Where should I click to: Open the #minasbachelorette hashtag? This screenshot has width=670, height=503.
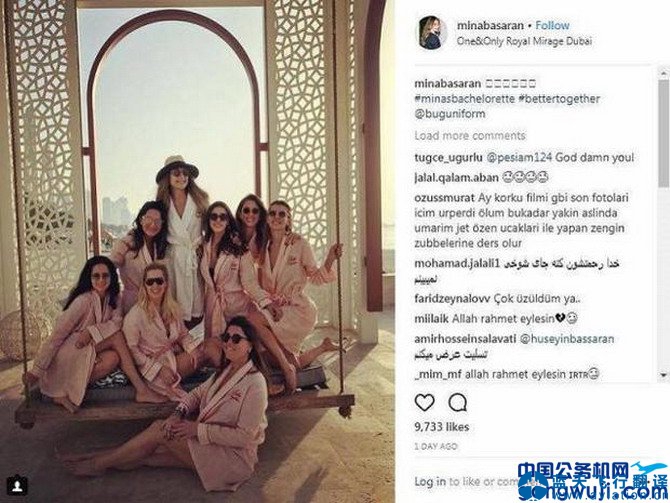[x=464, y=99]
